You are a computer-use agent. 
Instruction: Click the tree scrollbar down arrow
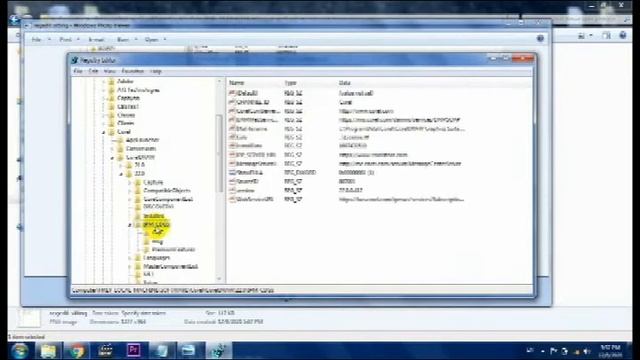pos(219,279)
